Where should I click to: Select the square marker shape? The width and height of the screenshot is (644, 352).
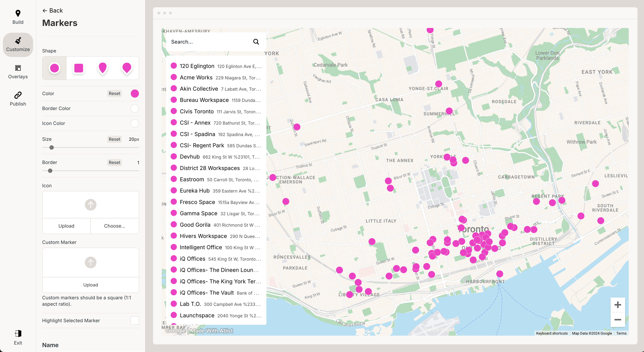pos(79,68)
